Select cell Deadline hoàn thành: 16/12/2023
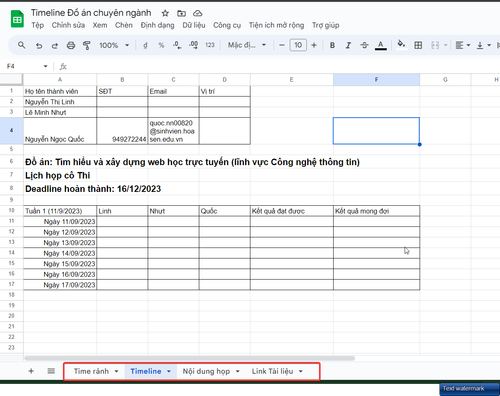 point(93,189)
